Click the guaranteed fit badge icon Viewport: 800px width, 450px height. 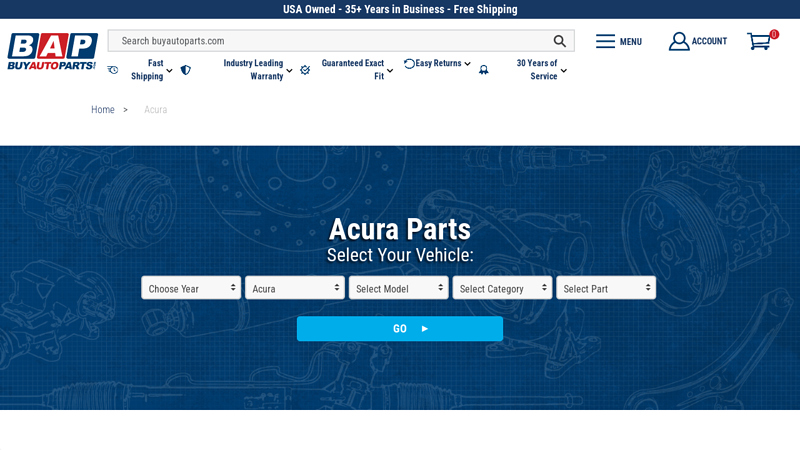[x=305, y=70]
